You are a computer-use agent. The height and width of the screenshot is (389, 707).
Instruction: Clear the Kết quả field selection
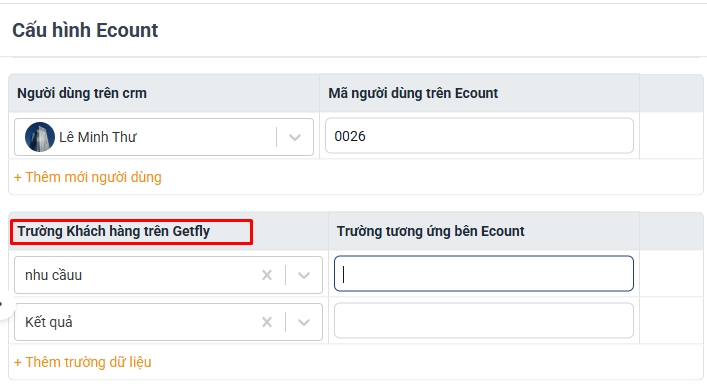pyautogui.click(x=267, y=322)
